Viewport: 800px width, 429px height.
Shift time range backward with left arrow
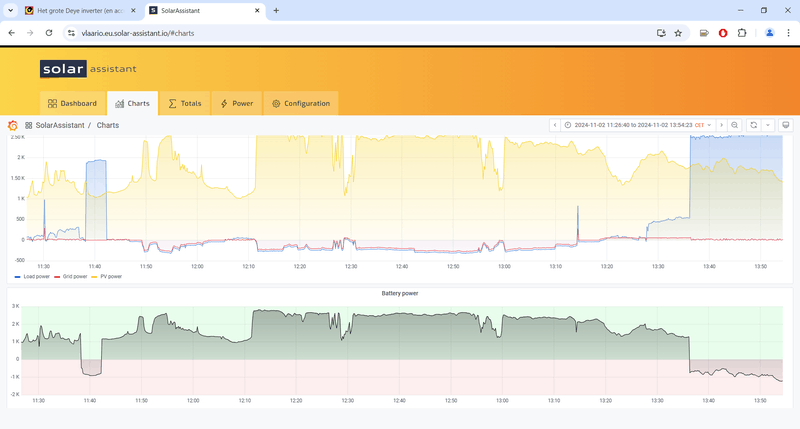pyautogui.click(x=554, y=125)
